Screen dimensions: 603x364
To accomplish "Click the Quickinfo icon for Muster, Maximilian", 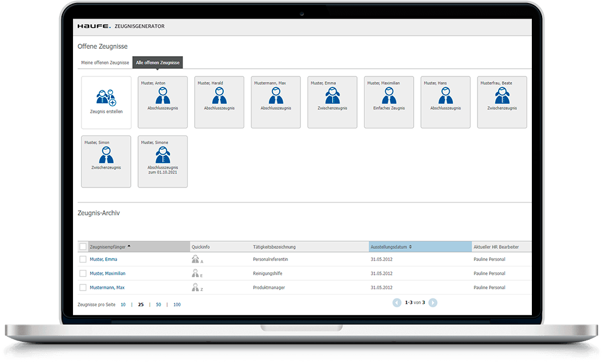I will 197,273.
